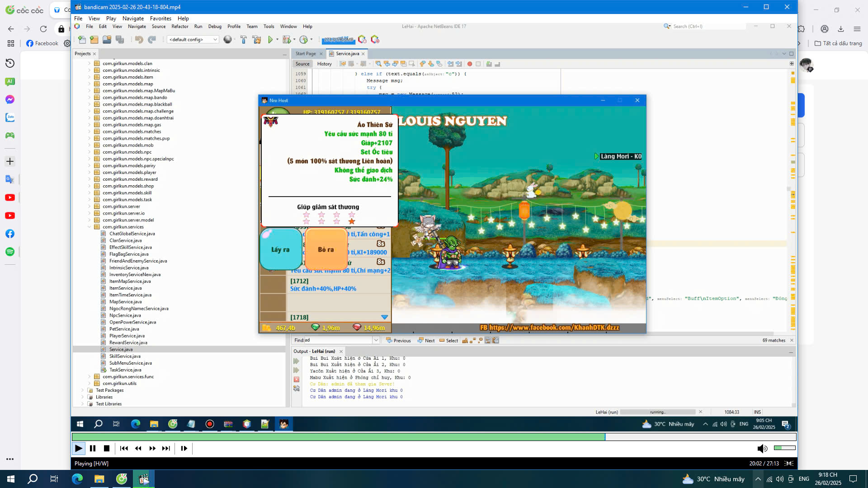Toggle Regular Expression in the find bar
The width and height of the screenshot is (868, 488).
pyautogui.click(x=481, y=341)
